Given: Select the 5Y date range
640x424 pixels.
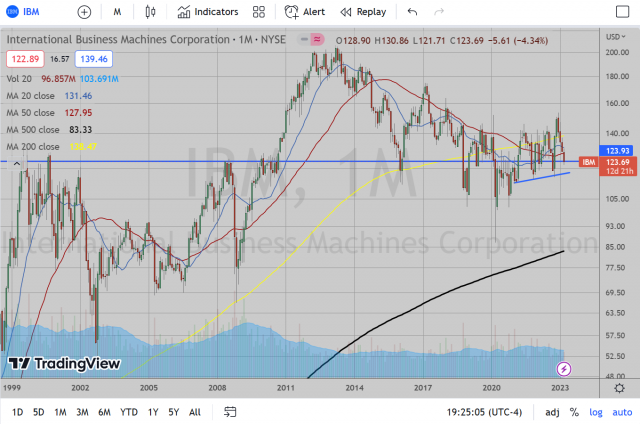Looking at the screenshot, I should (174, 412).
